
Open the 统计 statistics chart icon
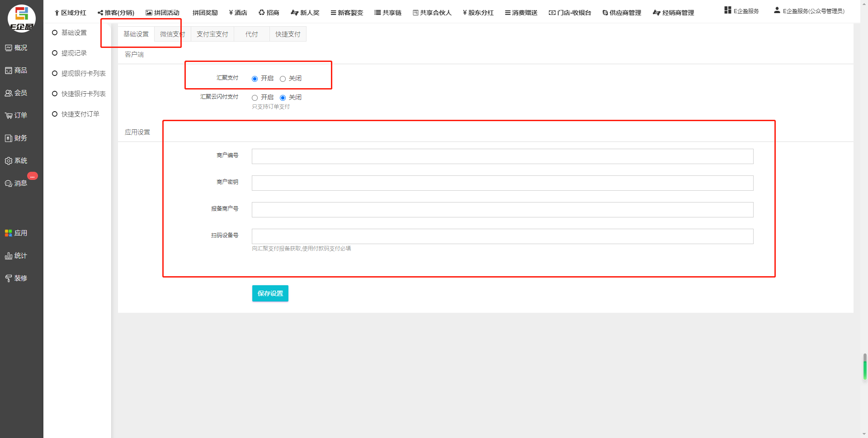[9, 256]
